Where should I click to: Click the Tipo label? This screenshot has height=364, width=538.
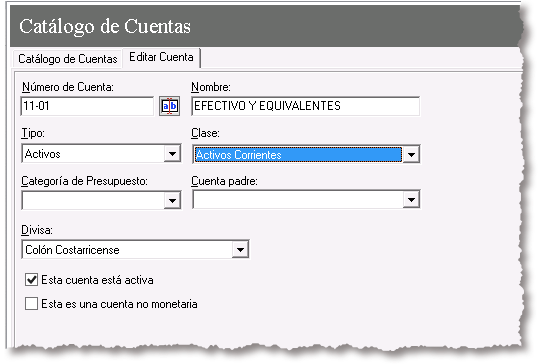coord(33,133)
